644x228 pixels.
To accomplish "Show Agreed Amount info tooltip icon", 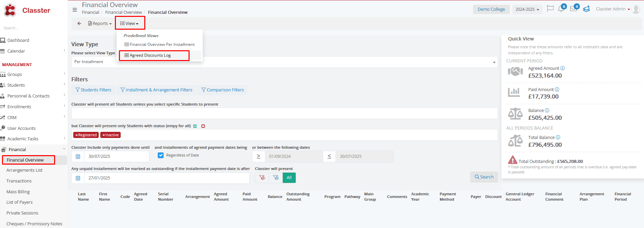I will 563,68.
